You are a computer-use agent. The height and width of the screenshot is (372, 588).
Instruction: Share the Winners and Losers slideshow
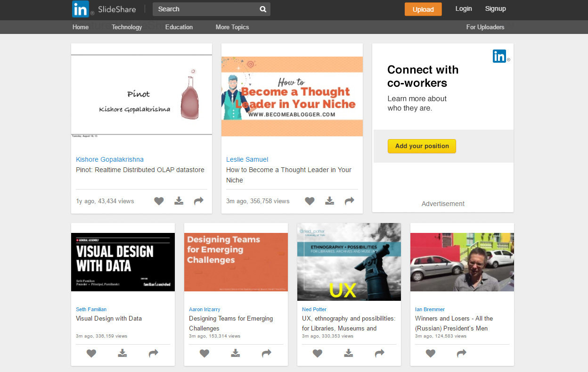tap(462, 353)
